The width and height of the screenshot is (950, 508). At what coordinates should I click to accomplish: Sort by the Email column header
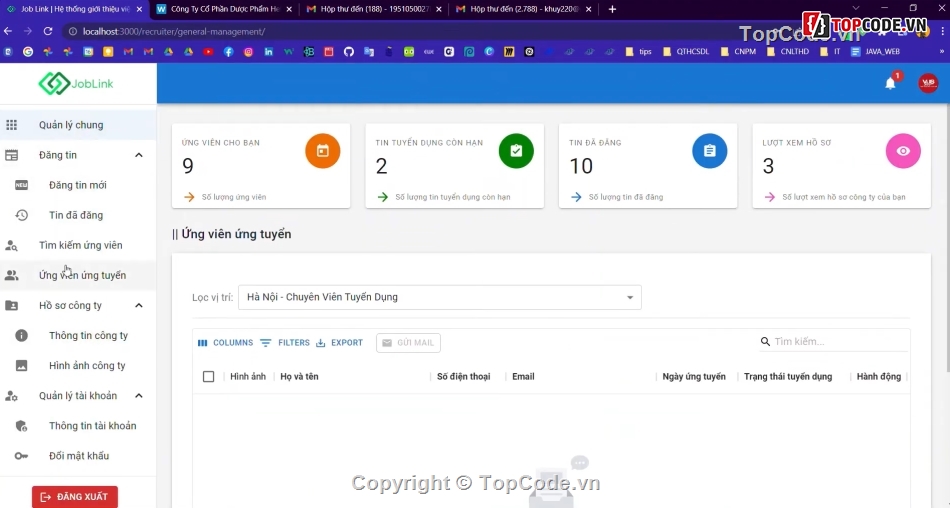point(523,376)
